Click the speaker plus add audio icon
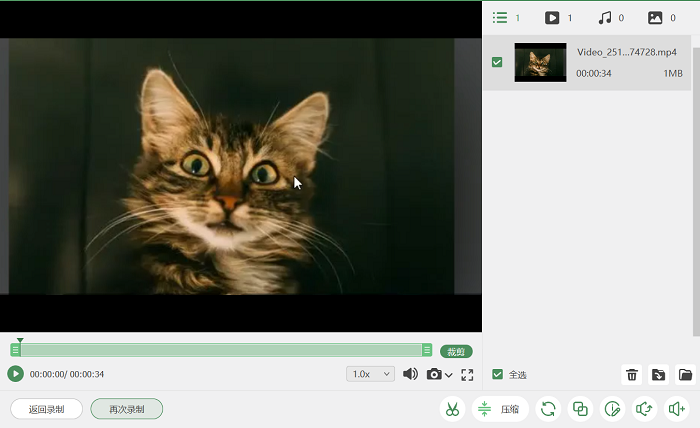Image resolution: width=700 pixels, height=428 pixels. coord(676,409)
